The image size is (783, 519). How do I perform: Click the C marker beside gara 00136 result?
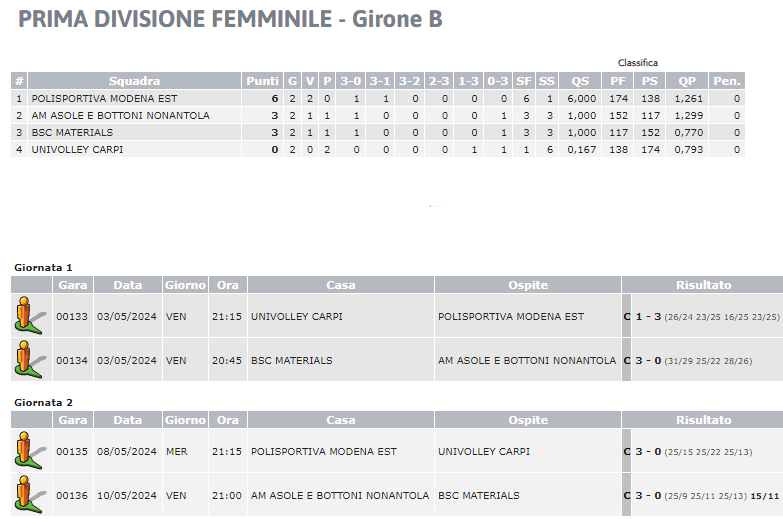(627, 496)
